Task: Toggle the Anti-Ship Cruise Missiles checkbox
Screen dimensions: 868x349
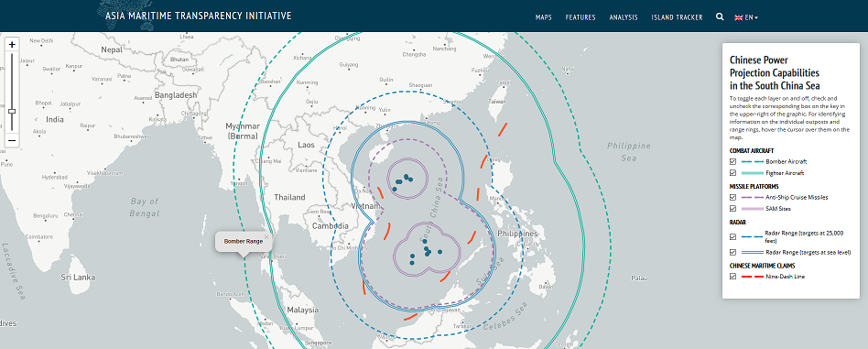Action: [732, 197]
